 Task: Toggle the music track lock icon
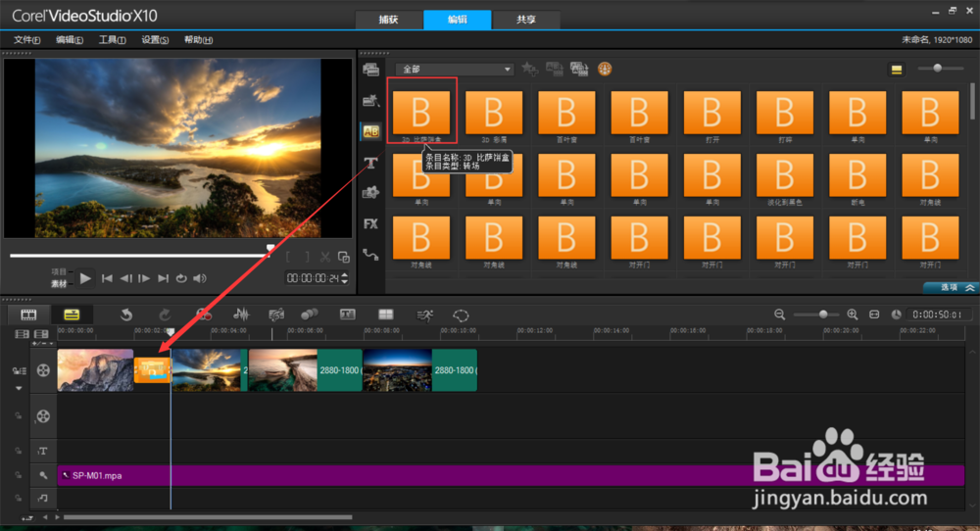(19, 498)
